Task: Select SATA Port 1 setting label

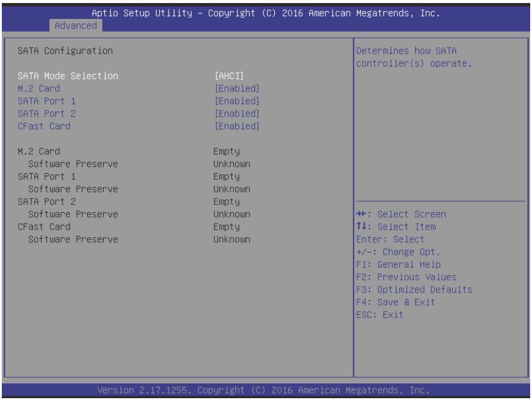Action: [x=47, y=101]
